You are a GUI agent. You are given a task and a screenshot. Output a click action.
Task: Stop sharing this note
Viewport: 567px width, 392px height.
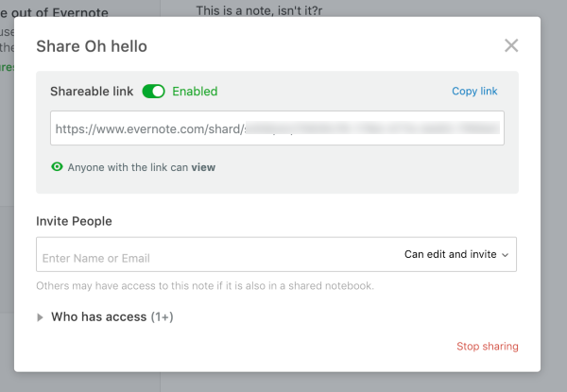(x=487, y=346)
